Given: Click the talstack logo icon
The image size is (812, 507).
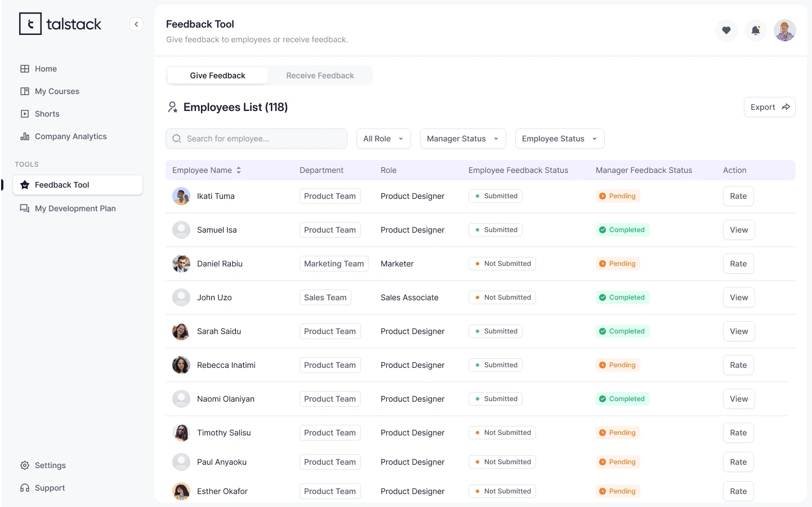Looking at the screenshot, I should 30,24.
